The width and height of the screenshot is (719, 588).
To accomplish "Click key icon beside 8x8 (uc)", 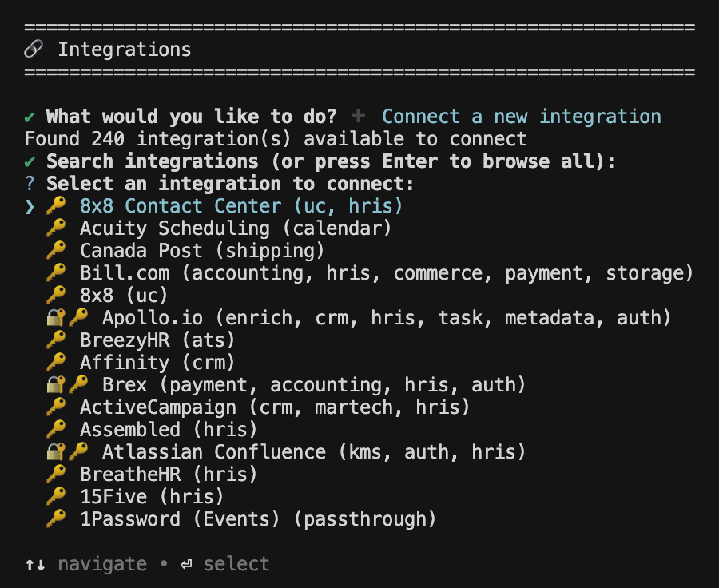I will pyautogui.click(x=56, y=295).
